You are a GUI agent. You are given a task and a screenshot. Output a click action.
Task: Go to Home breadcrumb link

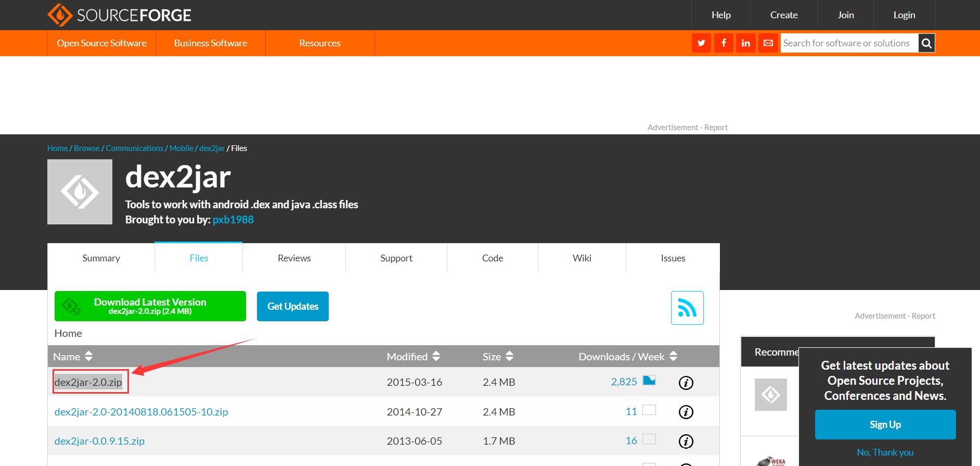[58, 148]
